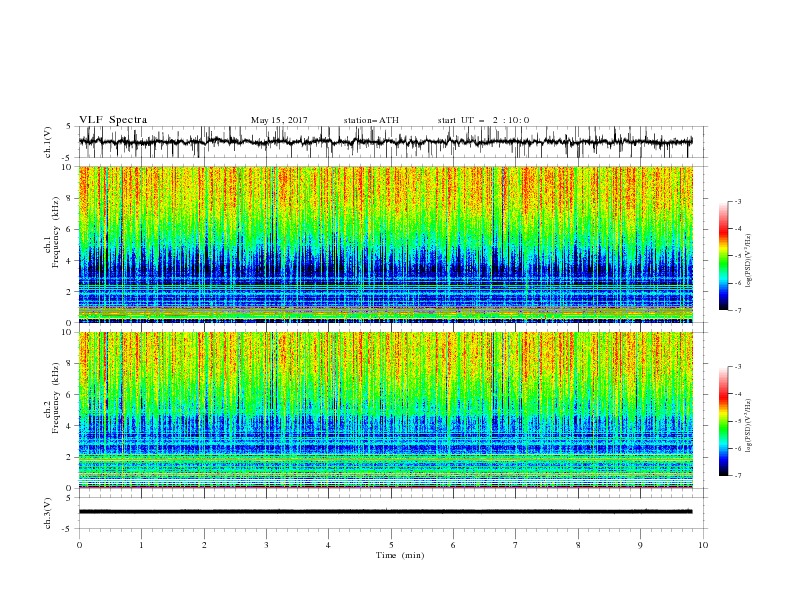Click time axis tick label "5"
Screen dimensions: 792x612
(391, 545)
